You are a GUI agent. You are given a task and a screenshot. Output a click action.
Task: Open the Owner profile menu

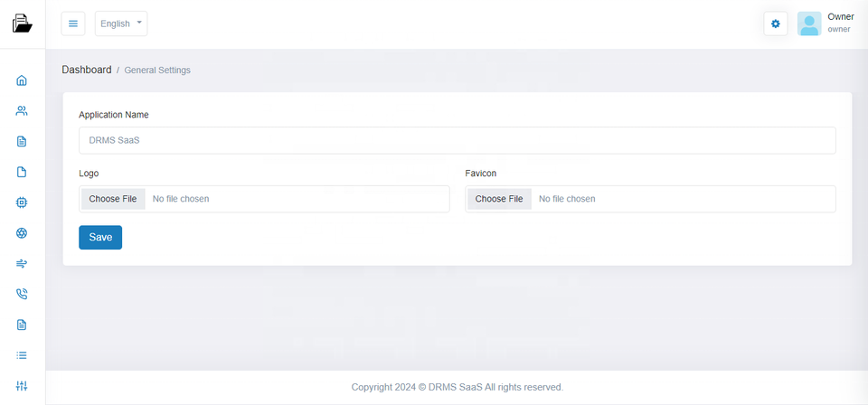[840, 23]
